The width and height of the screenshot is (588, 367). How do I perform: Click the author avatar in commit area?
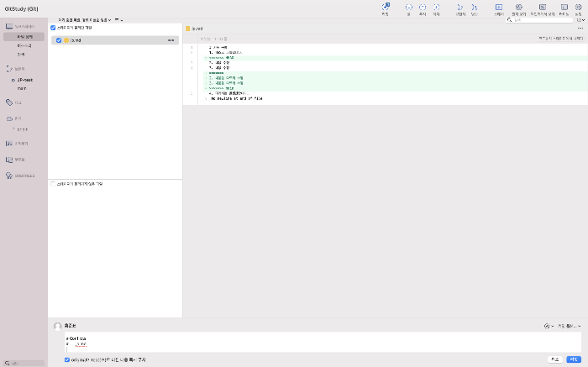point(58,326)
